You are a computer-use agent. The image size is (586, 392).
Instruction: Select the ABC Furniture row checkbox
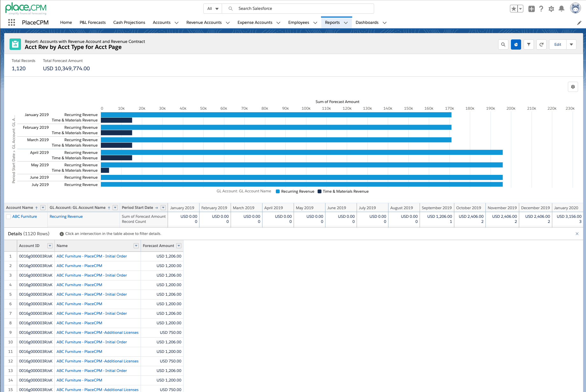9,217
